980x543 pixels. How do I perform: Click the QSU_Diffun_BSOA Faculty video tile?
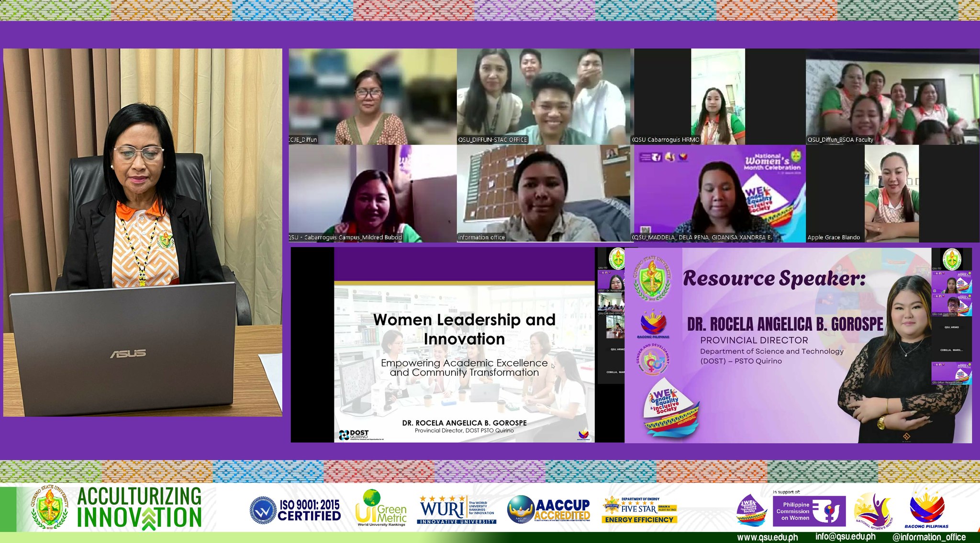click(891, 96)
